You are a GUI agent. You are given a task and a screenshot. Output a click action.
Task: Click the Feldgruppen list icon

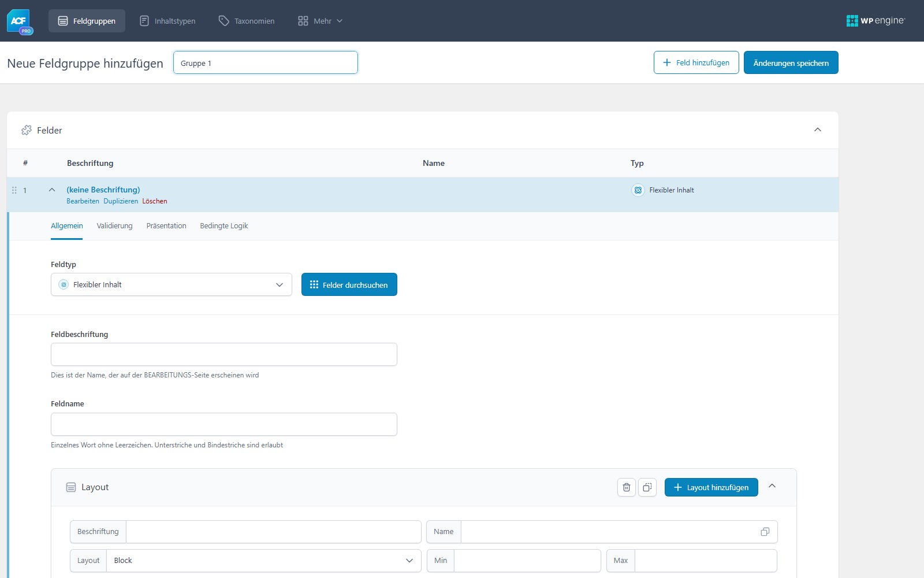coord(63,21)
